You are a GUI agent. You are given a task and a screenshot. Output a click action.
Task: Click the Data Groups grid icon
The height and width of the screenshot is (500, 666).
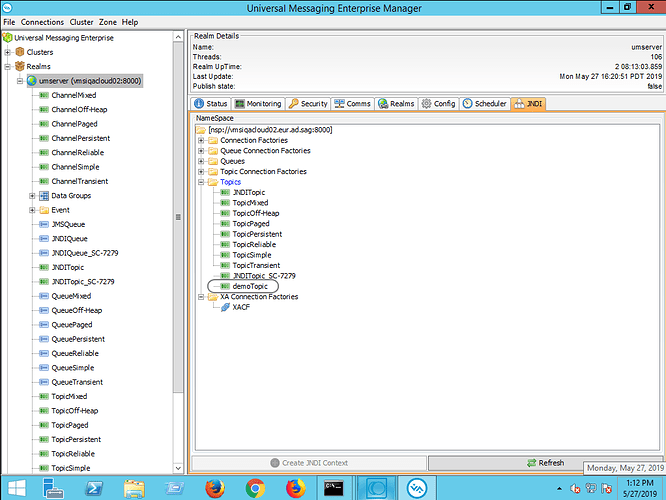[44, 195]
